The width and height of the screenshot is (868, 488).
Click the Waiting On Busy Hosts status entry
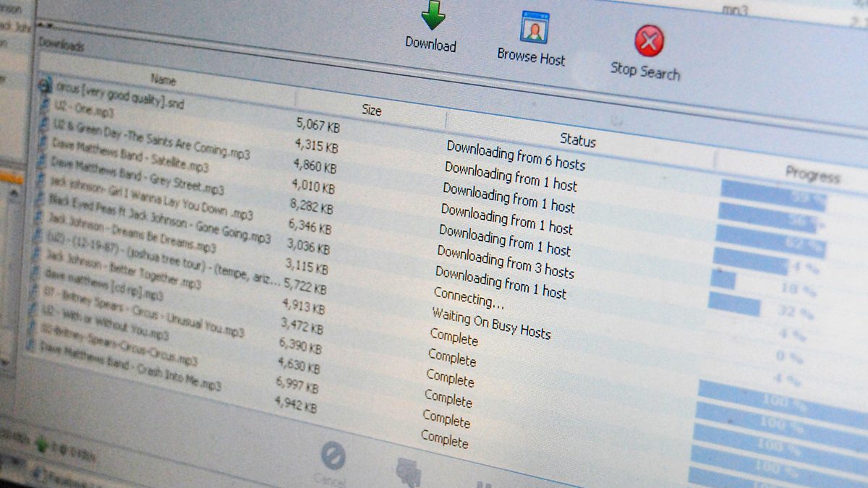pos(491,323)
